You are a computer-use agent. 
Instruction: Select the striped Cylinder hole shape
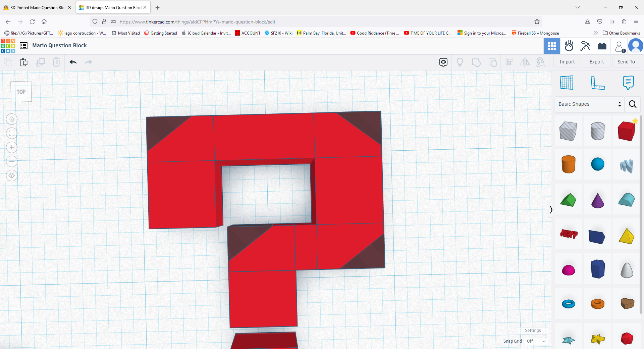pyautogui.click(x=597, y=131)
